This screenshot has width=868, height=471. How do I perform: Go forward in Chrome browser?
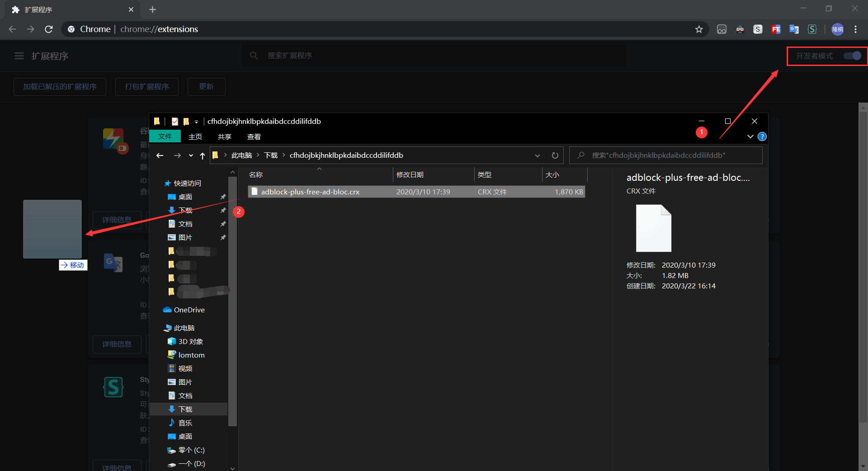[30, 29]
